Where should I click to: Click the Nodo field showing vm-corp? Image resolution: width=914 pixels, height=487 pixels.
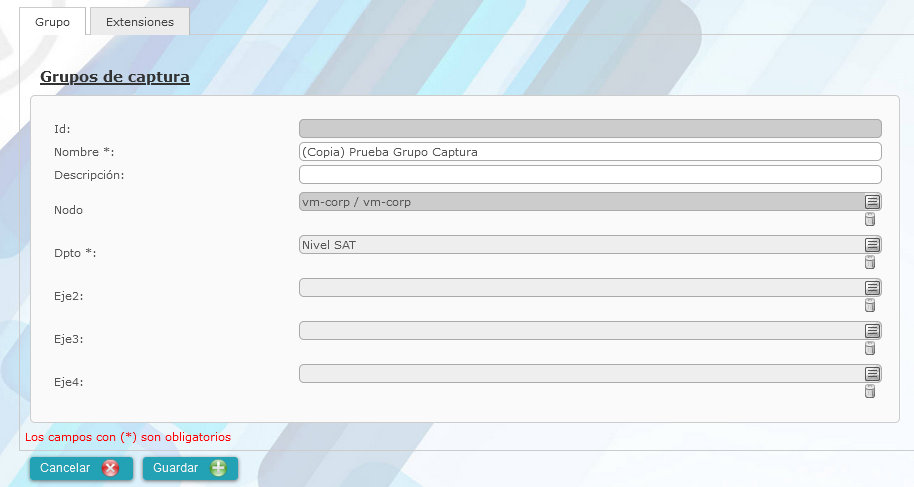580,202
